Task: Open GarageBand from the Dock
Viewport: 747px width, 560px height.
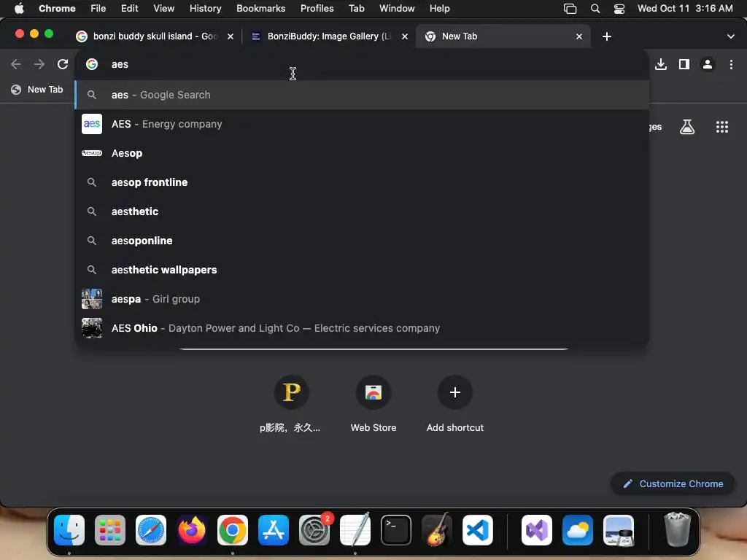Action: 437,530
